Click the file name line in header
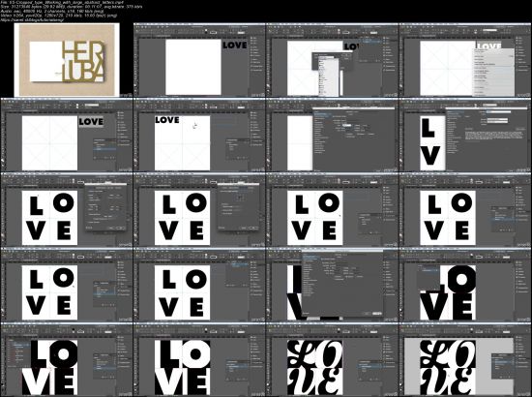Screen dimensions: 532x397 coord(58,2)
